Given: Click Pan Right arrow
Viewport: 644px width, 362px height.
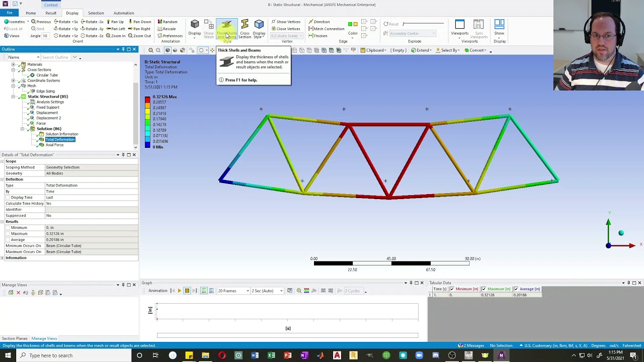Looking at the screenshot, I should (x=139, y=29).
